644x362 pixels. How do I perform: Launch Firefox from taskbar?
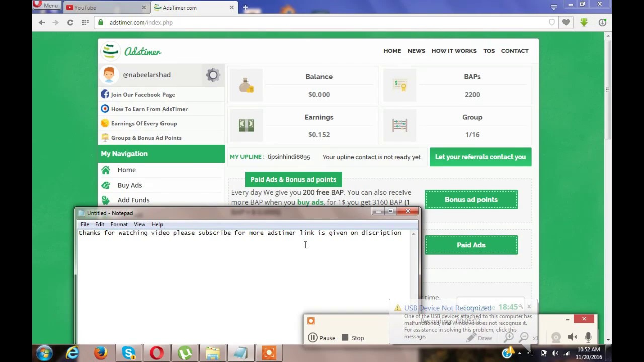tap(101, 353)
